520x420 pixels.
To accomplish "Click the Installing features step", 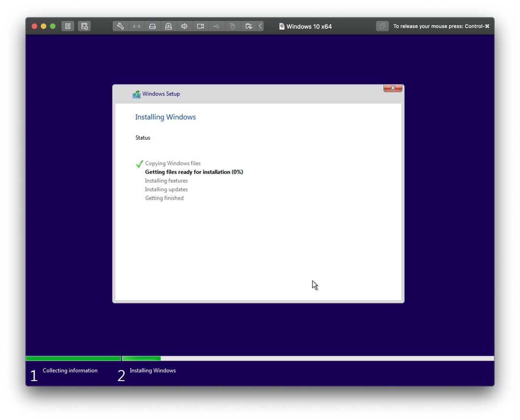I will [166, 181].
